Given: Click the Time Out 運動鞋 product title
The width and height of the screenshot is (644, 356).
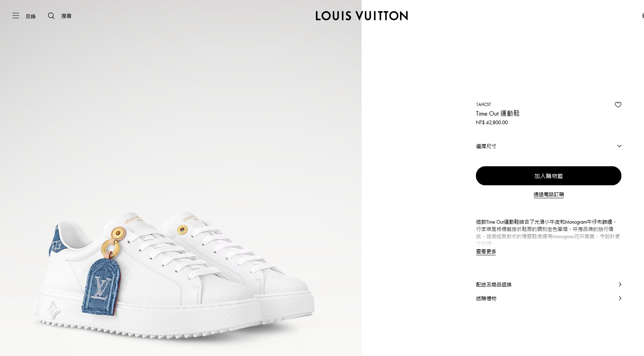Looking at the screenshot, I should pyautogui.click(x=498, y=114).
